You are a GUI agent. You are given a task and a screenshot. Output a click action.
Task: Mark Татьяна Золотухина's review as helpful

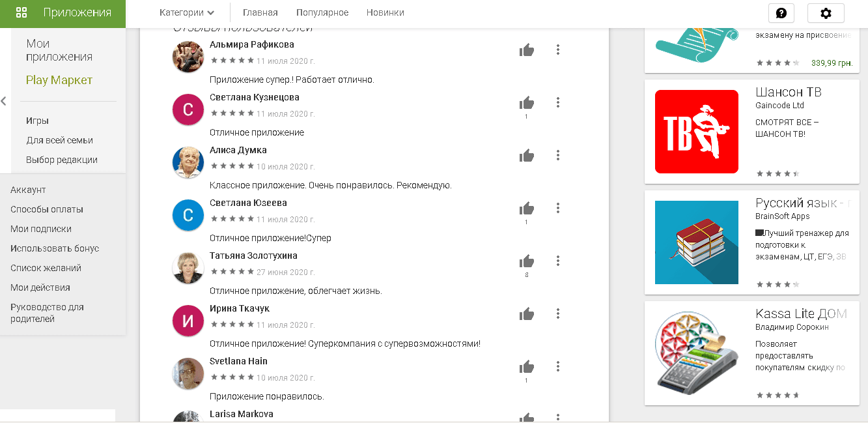tap(527, 260)
